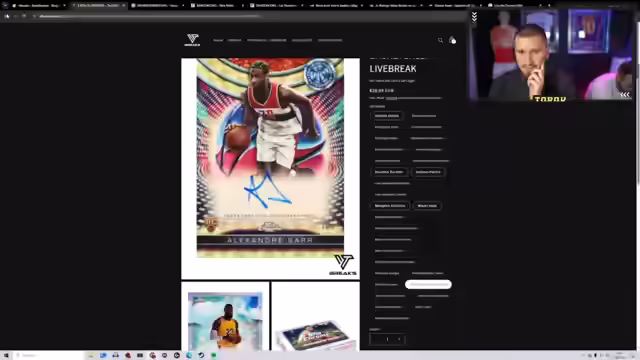The image size is (640, 360).
Task: Decrease quantity with the minus button
Action: pos(376,339)
